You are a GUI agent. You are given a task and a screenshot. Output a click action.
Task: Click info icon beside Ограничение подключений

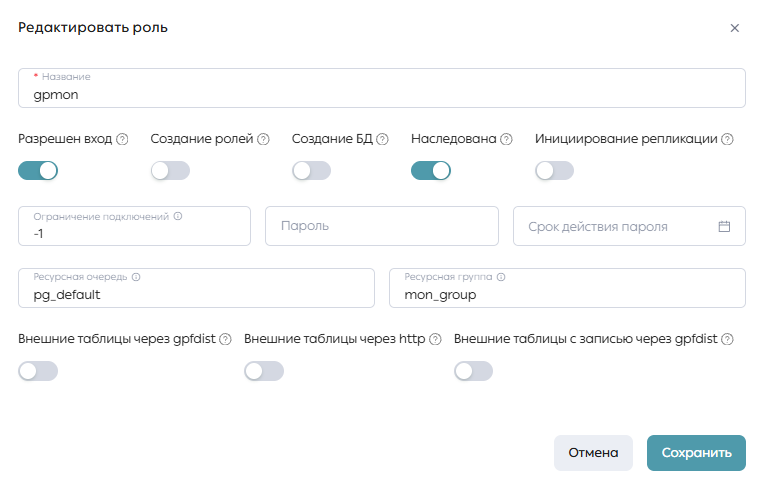click(178, 216)
